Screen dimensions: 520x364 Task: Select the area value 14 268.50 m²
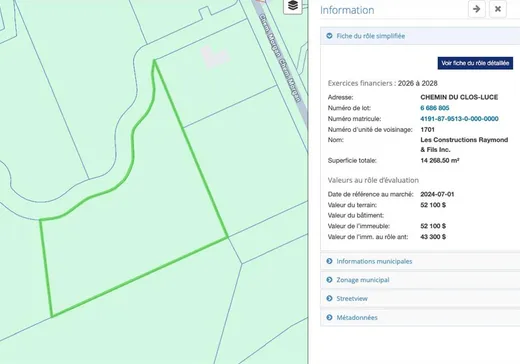[x=440, y=160]
